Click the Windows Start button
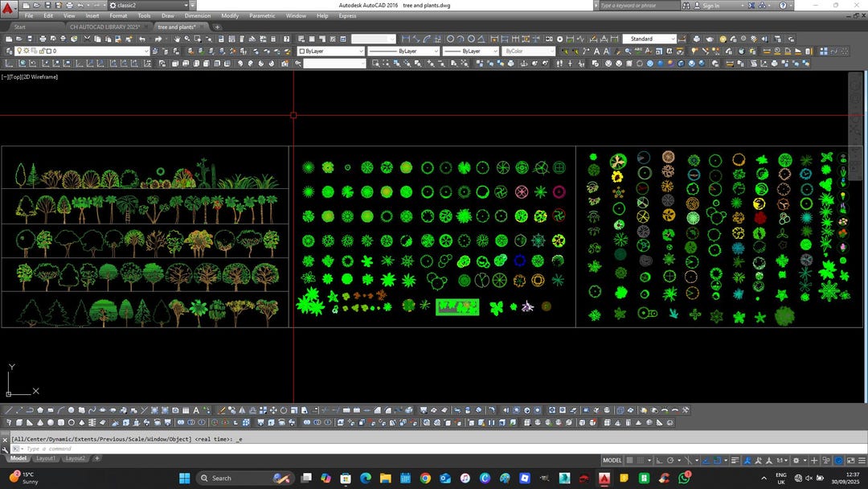The width and height of the screenshot is (868, 489). pos(185,478)
